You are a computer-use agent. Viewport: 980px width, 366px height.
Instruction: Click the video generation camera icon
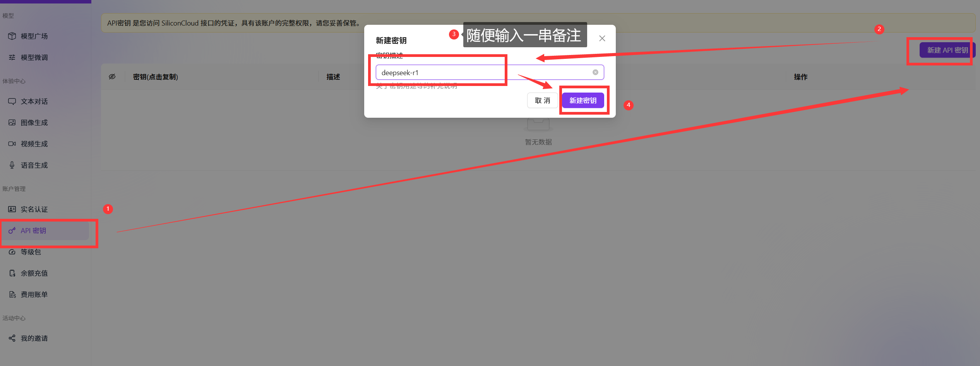pyautogui.click(x=12, y=144)
